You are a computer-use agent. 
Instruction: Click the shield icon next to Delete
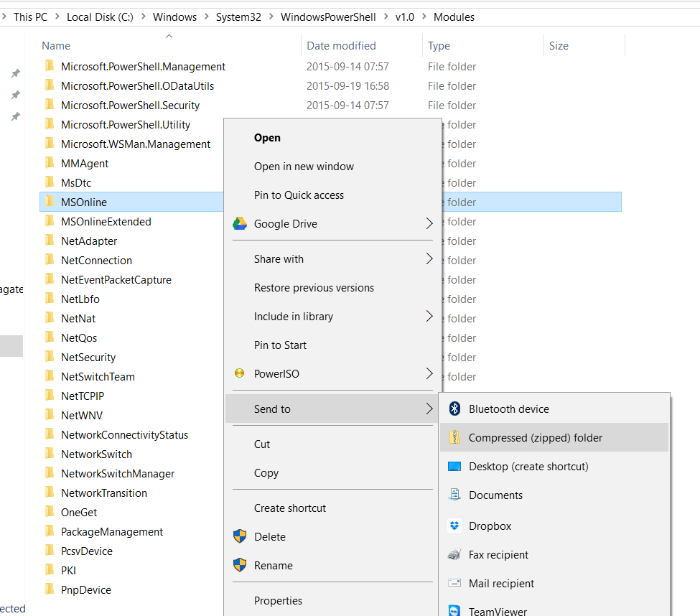coord(240,536)
